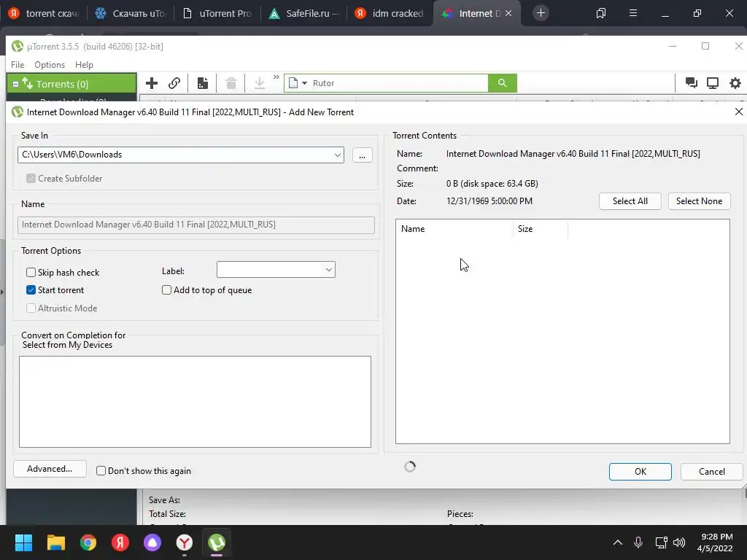747x560 pixels.
Task: Click the download arrow toolbar icon
Action: click(x=260, y=83)
